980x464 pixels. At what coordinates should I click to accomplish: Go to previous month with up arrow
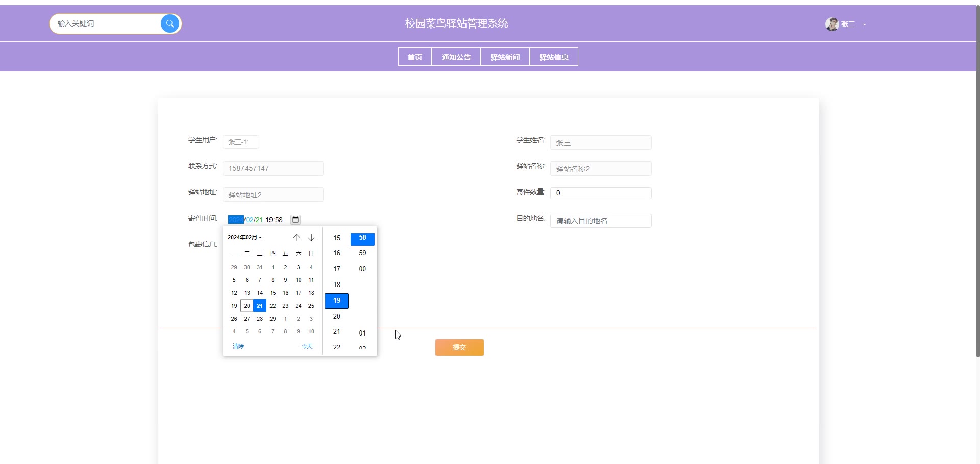pos(297,238)
